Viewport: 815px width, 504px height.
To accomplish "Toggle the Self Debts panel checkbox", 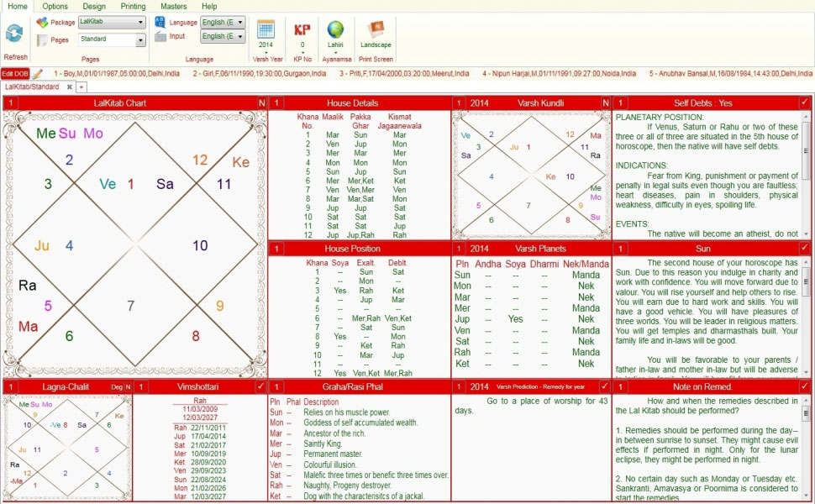I will click(x=804, y=102).
